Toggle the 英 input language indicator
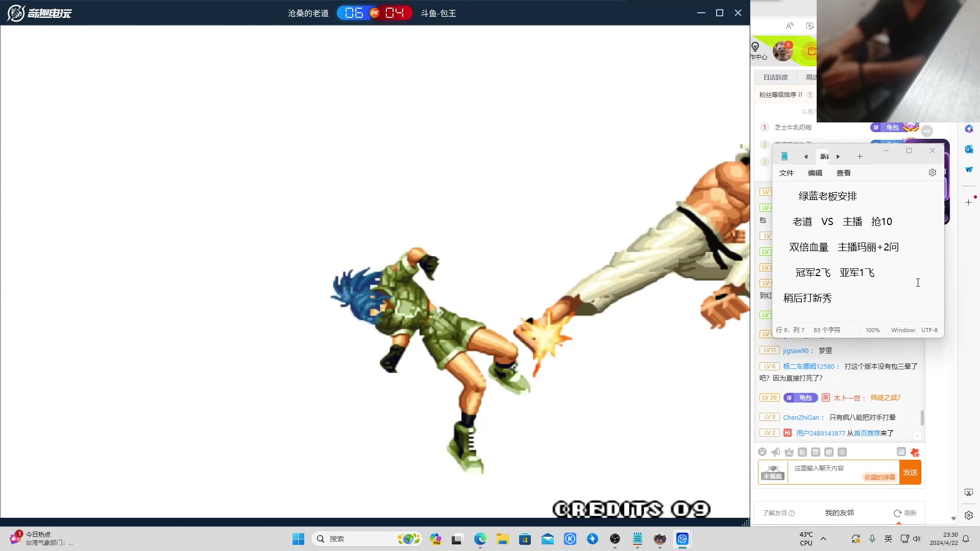This screenshot has width=980, height=551. 888,539
